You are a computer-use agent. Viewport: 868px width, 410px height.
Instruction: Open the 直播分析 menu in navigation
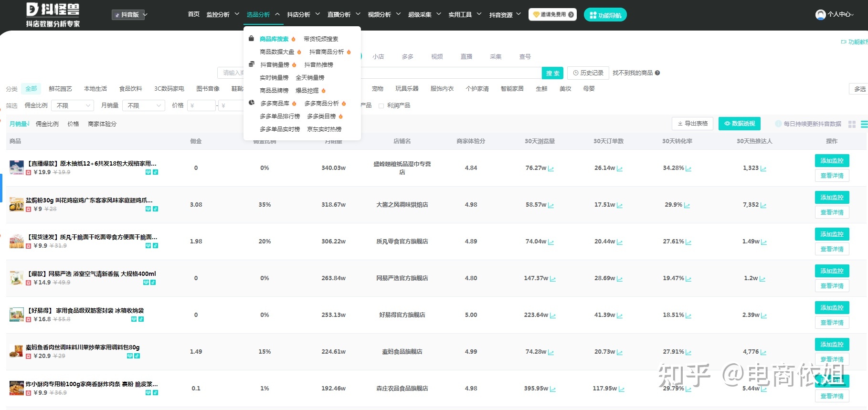tap(343, 15)
